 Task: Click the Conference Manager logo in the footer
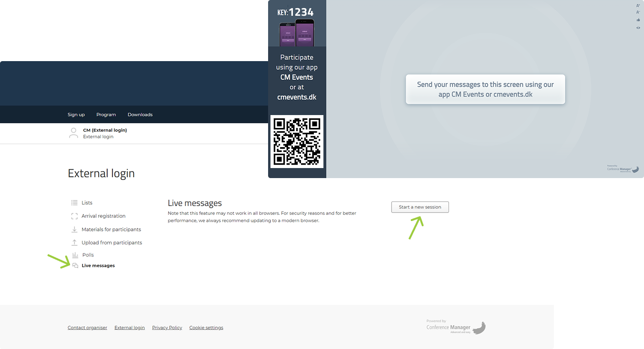[456, 327]
